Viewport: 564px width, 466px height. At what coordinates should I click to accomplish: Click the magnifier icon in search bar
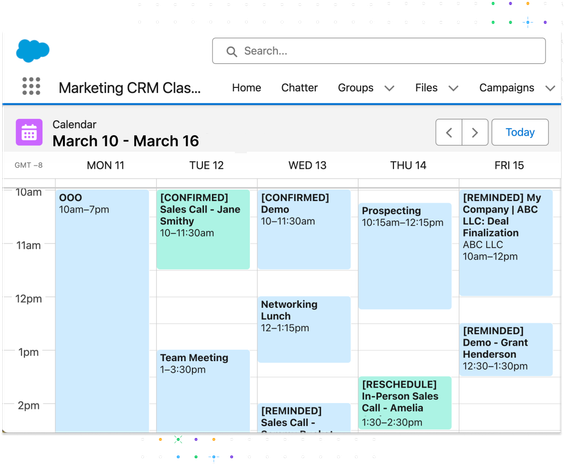click(232, 52)
